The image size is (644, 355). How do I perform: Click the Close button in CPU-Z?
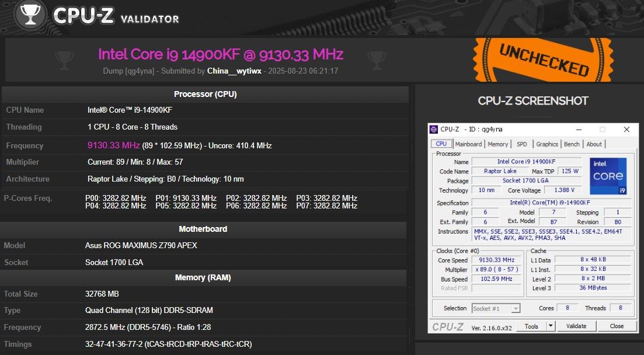617,326
